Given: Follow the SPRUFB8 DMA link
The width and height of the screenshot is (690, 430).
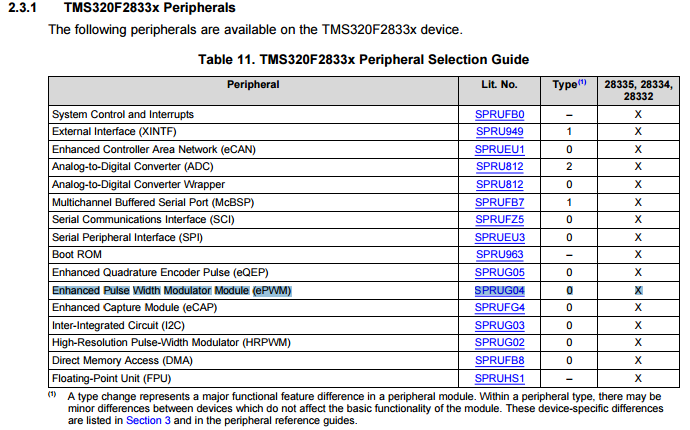Looking at the screenshot, I should [499, 360].
